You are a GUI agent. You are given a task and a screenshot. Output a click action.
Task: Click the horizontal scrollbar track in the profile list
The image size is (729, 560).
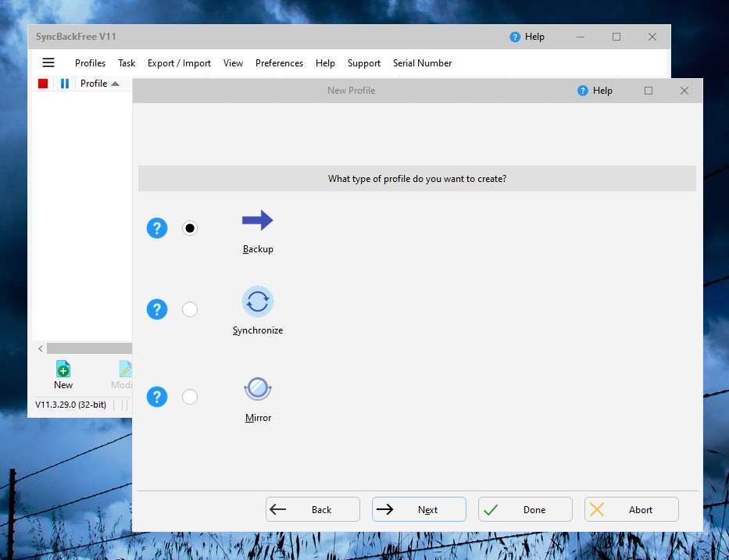[x=89, y=348]
